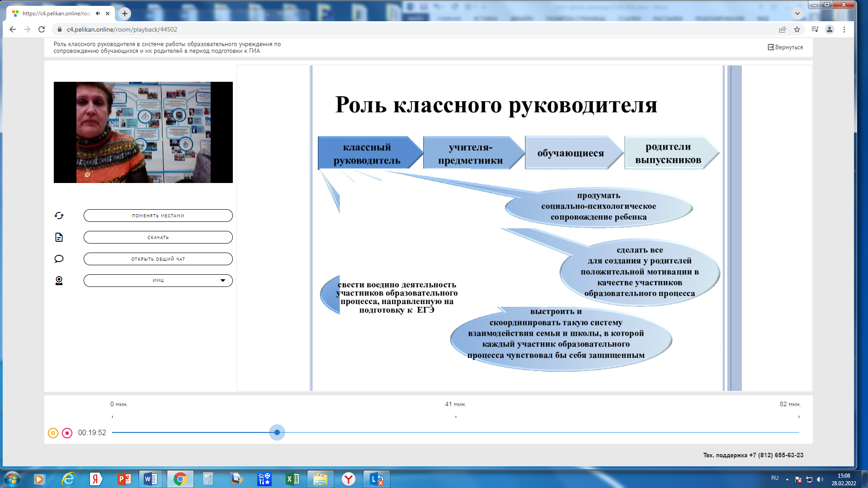Open Chrome from the taskbar
868x488 pixels.
(x=180, y=479)
